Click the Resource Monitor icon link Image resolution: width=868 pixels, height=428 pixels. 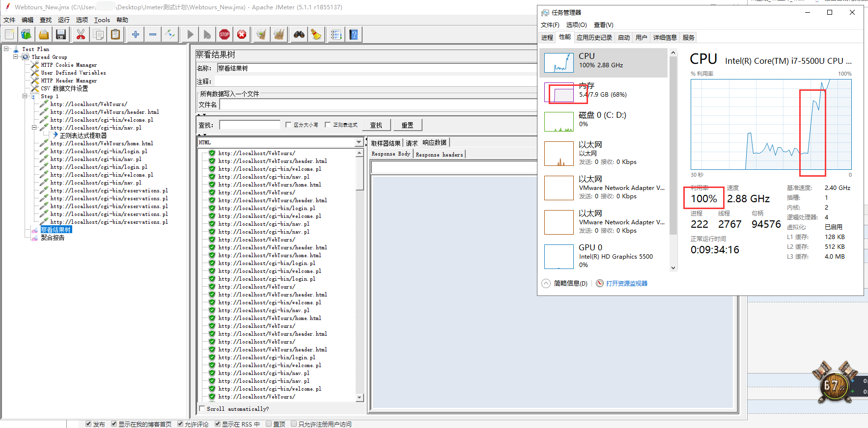click(x=600, y=283)
